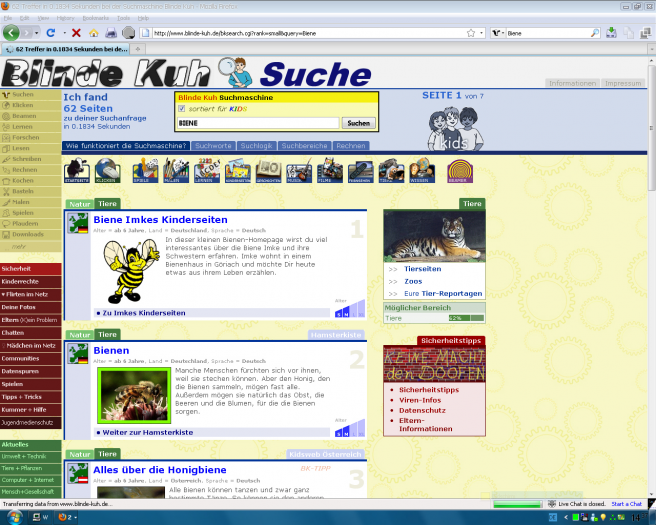The height and width of the screenshot is (525, 656).
Task: Start search with magnifier icon in browser search box
Action: 594,33
